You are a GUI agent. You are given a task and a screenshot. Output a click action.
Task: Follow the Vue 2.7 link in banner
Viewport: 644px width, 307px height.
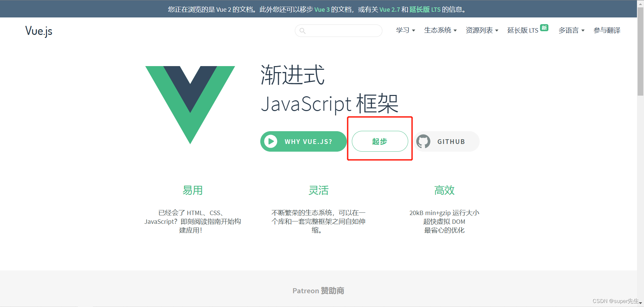[389, 9]
